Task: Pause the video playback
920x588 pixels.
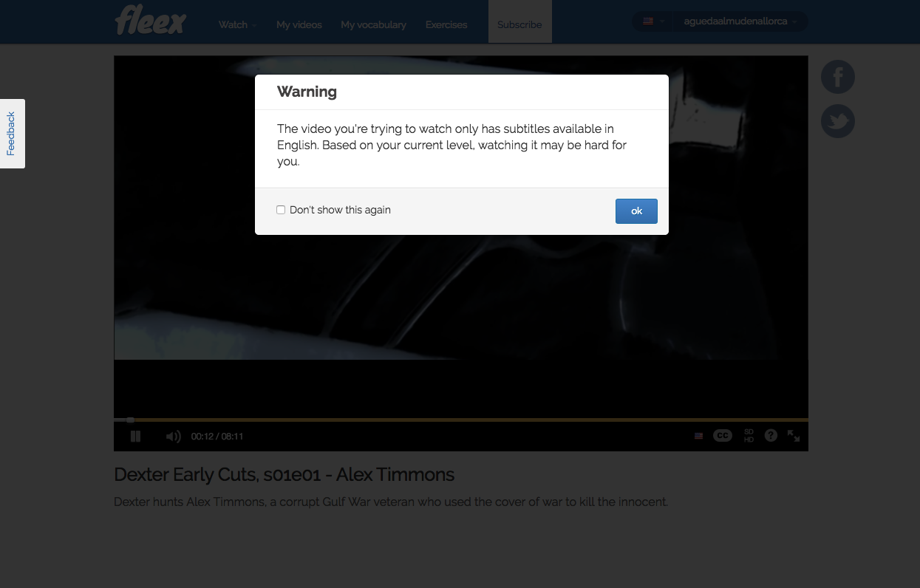Action: (x=135, y=437)
